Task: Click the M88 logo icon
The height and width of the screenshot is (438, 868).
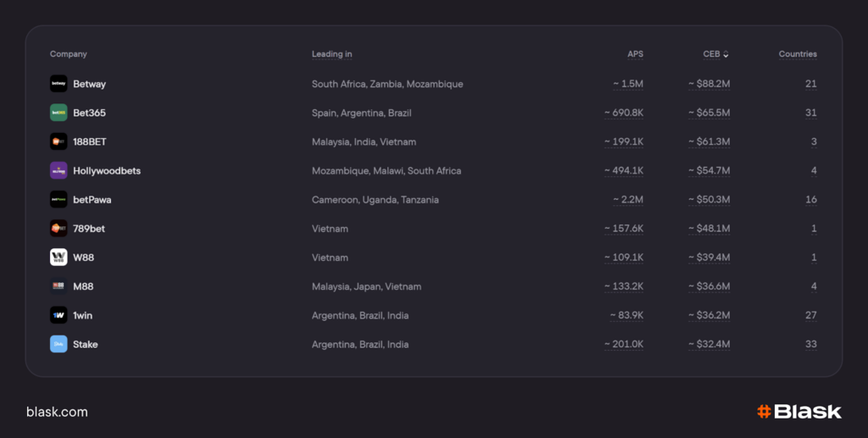Action: [x=58, y=286]
